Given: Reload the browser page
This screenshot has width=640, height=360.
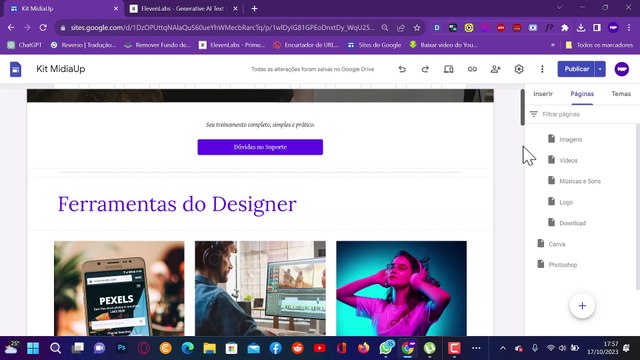Looking at the screenshot, I should coord(43,28).
